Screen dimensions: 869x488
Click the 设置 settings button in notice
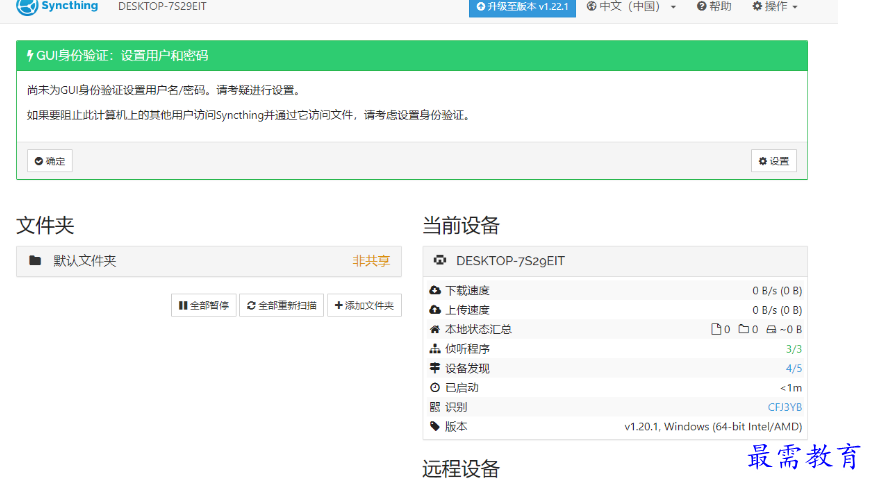coord(774,161)
